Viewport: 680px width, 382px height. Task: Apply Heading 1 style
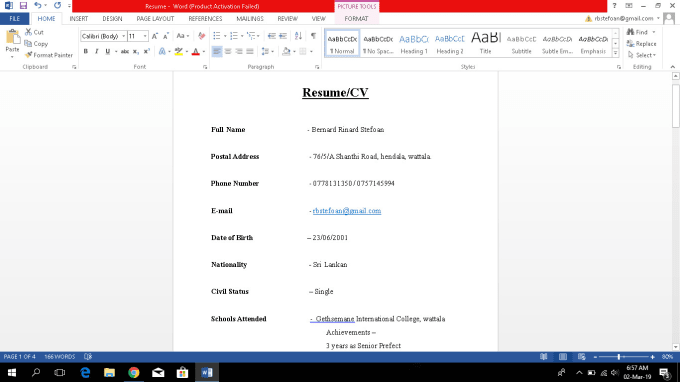click(x=414, y=43)
